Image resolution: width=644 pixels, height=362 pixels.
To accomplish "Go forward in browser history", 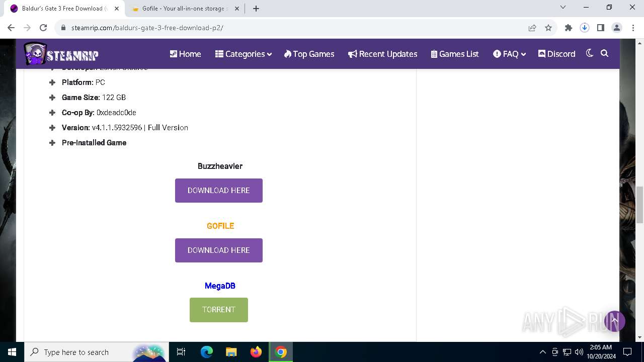I will (x=27, y=28).
